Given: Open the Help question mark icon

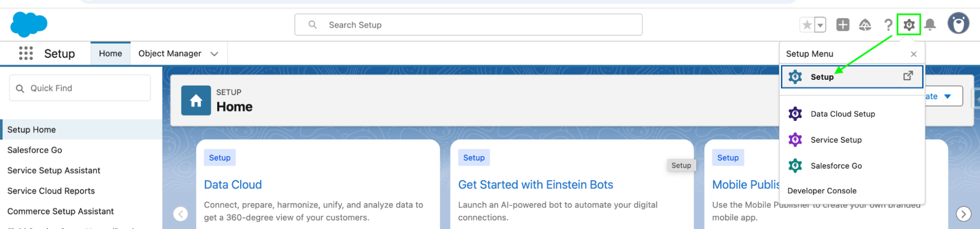Looking at the screenshot, I should 887,25.
